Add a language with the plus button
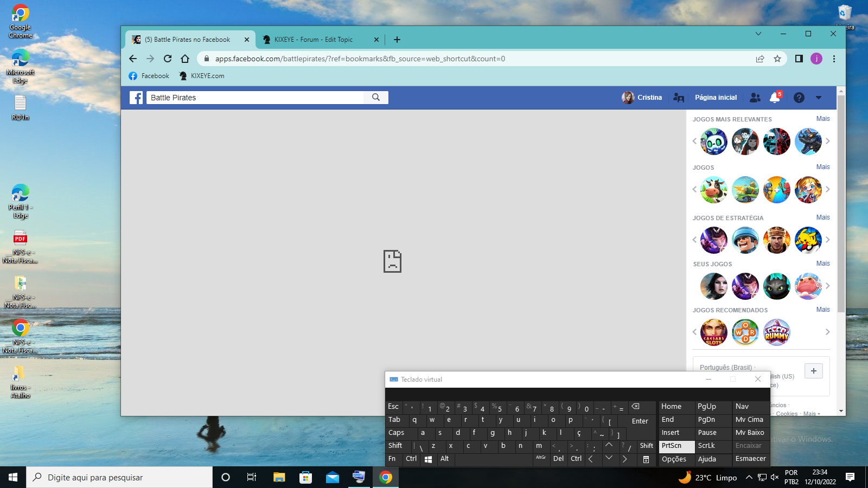The width and height of the screenshot is (868, 488). 814,371
